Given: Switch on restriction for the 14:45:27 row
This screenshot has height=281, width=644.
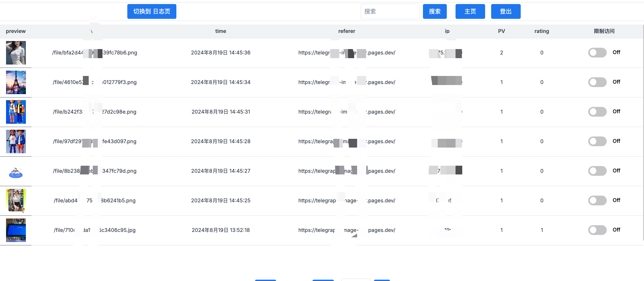Looking at the screenshot, I should 597,171.
